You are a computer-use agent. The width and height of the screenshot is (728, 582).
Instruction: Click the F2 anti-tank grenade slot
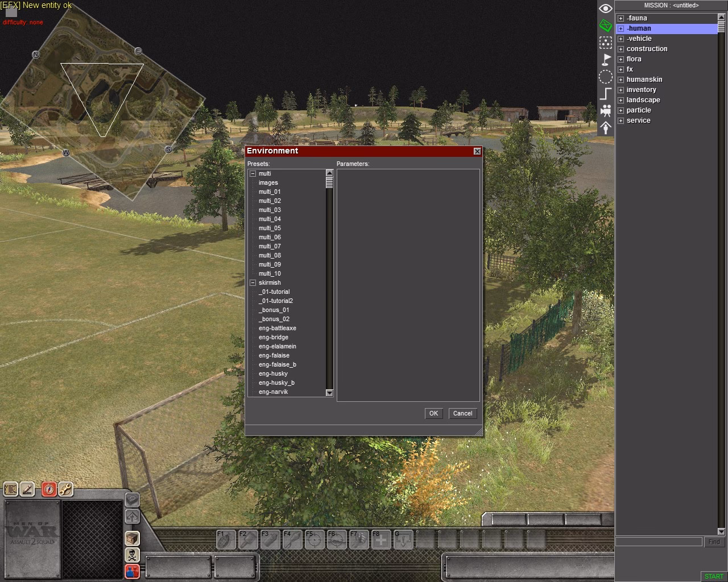pyautogui.click(x=248, y=539)
